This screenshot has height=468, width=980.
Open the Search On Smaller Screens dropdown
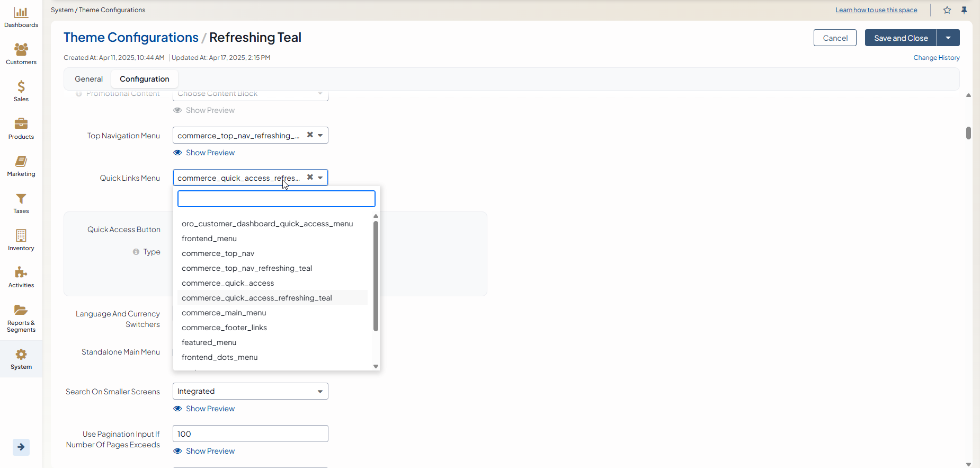pyautogui.click(x=250, y=391)
